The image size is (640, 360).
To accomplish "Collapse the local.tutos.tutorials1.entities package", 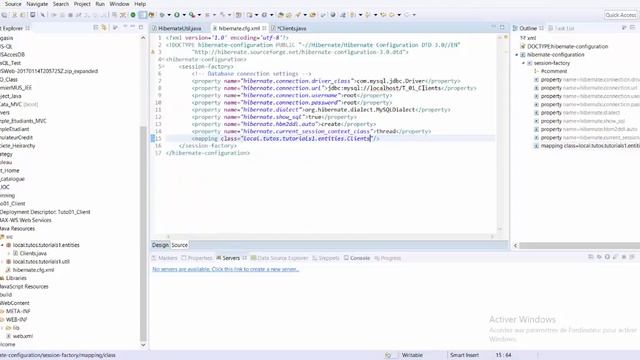I will point(2,245).
